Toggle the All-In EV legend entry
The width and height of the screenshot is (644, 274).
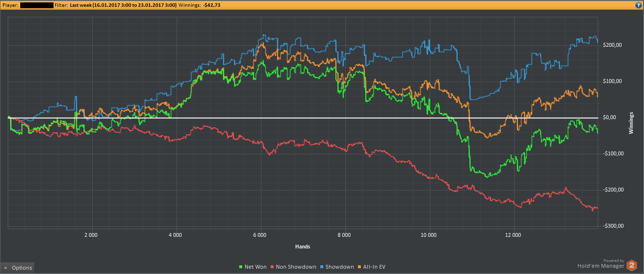tap(371, 267)
